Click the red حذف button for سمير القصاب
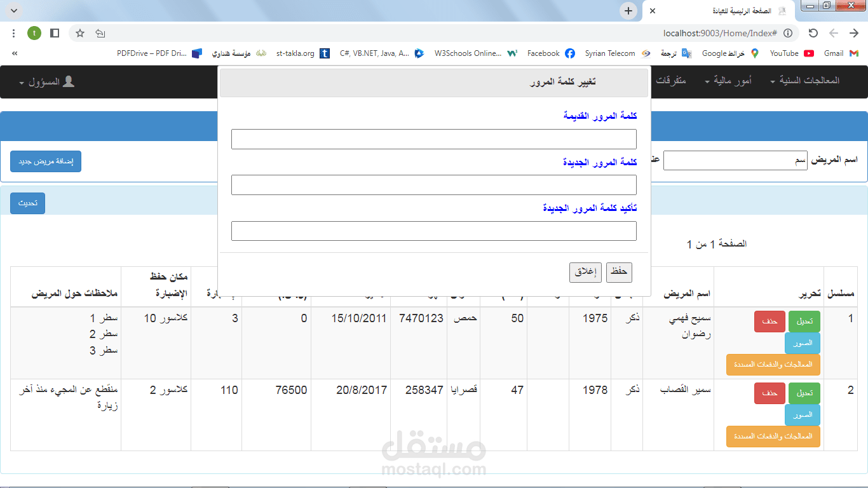868x488 pixels. pos(770,393)
